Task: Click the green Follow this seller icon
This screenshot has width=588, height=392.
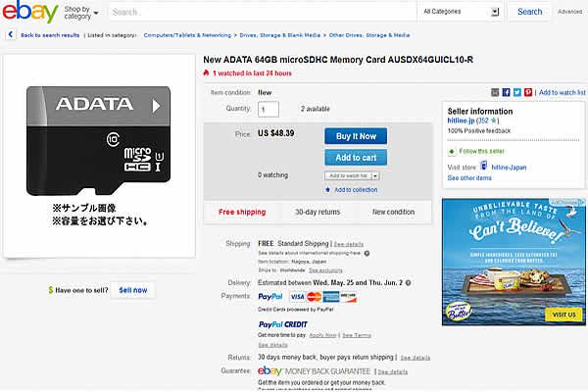Action: (x=452, y=151)
